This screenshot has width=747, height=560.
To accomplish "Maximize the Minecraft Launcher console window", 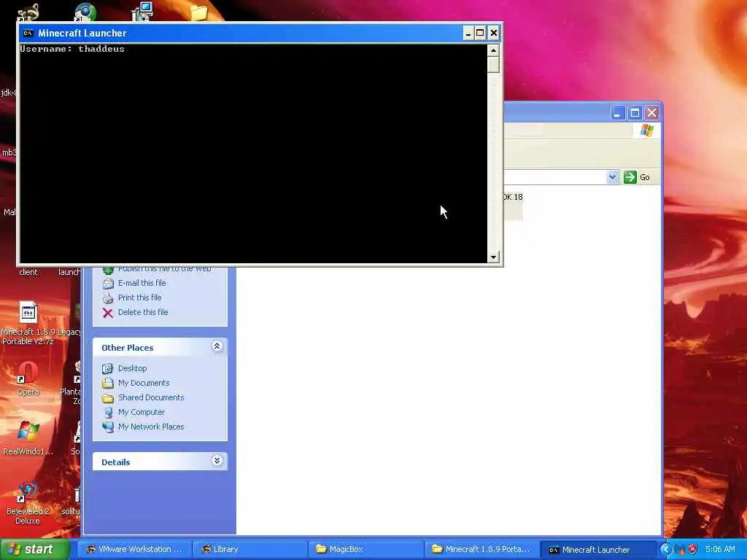I will [x=480, y=33].
